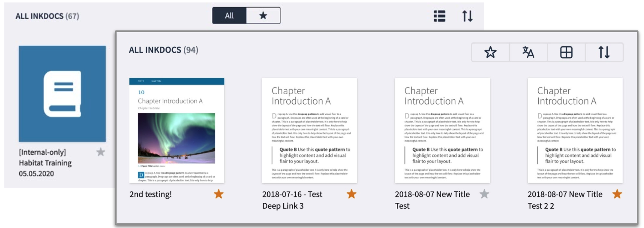Click the star favorites filter in new toolbar
Image resolution: width=644 pixels, height=228 pixels.
[x=490, y=52]
